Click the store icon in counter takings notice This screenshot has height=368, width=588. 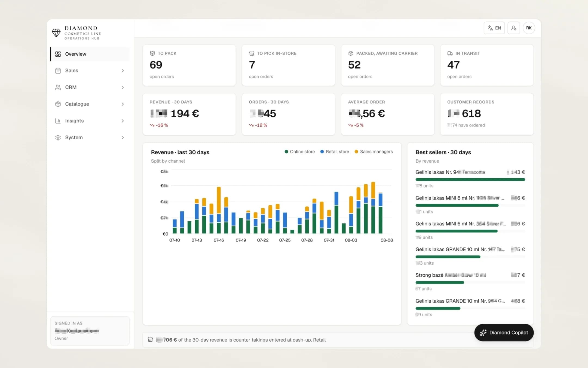[150, 340]
